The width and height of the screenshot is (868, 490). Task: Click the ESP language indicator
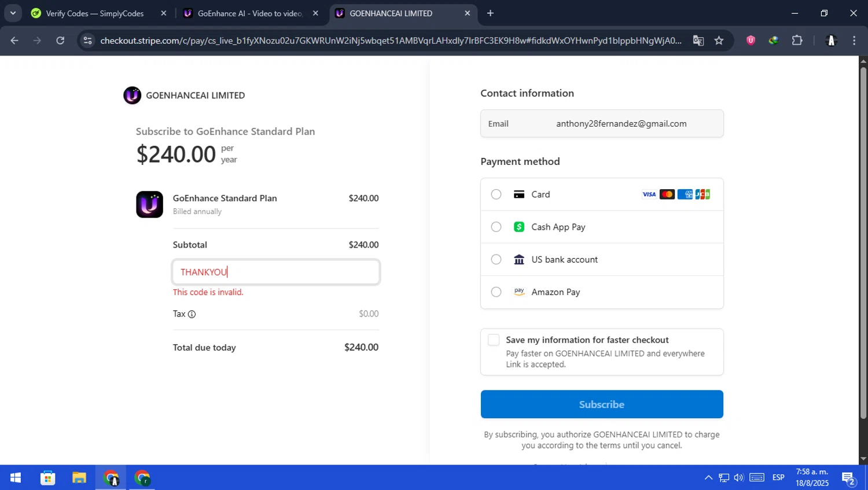tap(778, 478)
